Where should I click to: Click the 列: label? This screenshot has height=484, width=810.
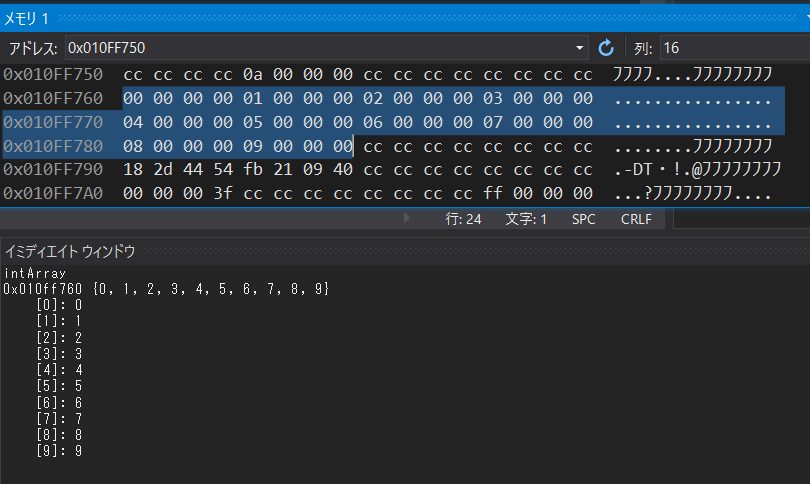(x=643, y=49)
